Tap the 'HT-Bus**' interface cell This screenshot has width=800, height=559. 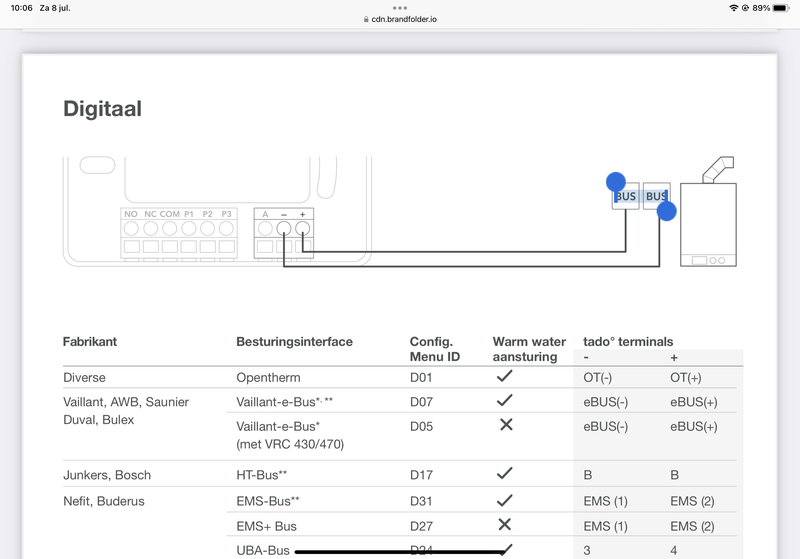pyautogui.click(x=262, y=475)
